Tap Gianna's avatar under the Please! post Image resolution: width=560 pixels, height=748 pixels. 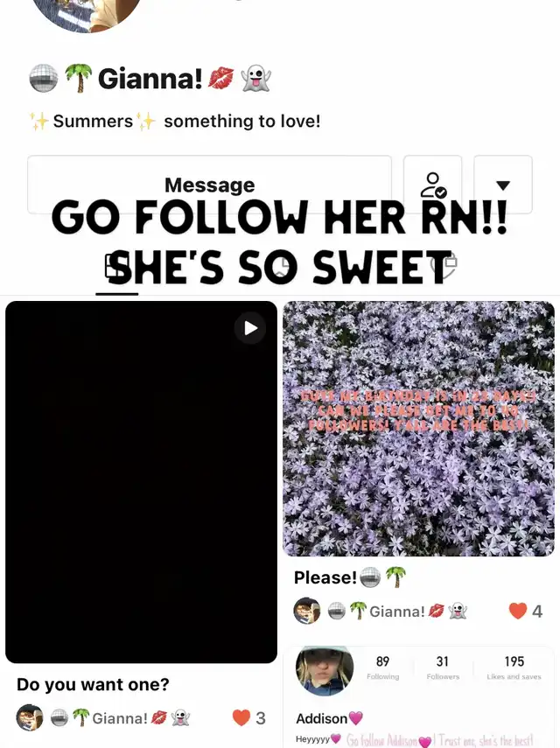(307, 611)
